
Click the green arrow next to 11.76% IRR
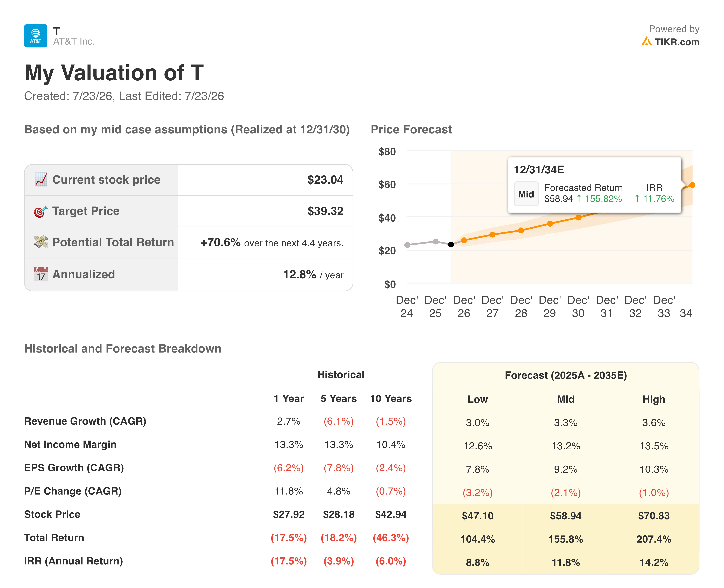[x=637, y=198]
